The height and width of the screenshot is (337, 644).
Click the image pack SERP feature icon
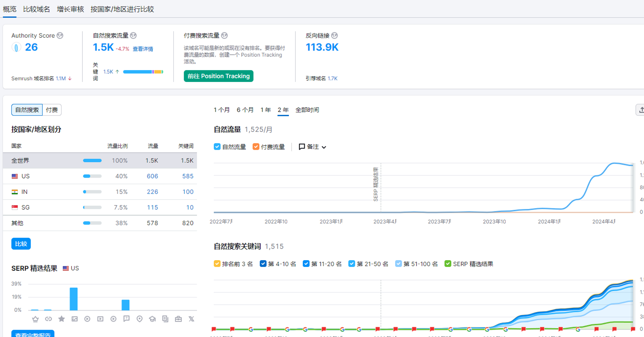click(74, 319)
